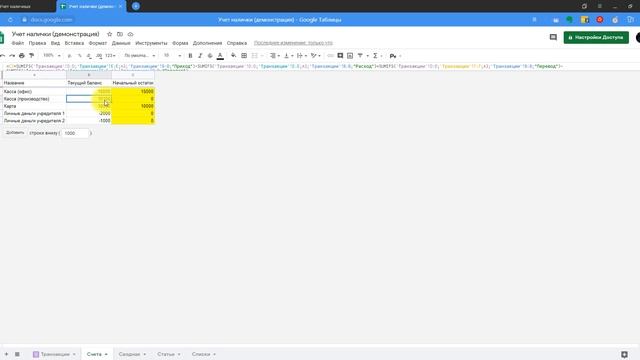Click the Explore icon at bottom right

pyautogui.click(x=624, y=354)
